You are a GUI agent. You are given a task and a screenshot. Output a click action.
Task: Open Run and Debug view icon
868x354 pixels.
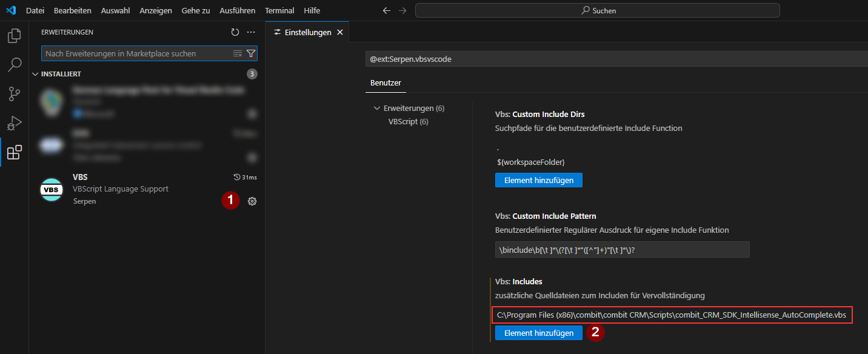tap(14, 123)
